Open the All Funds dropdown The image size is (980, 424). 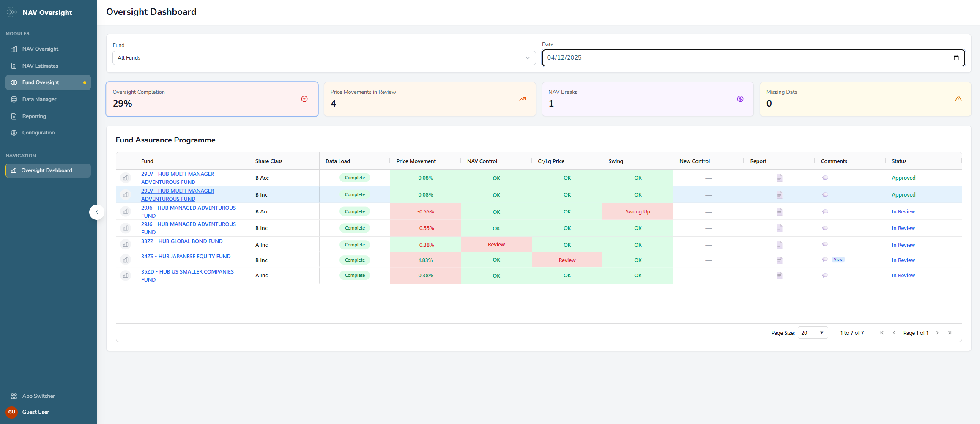point(324,58)
